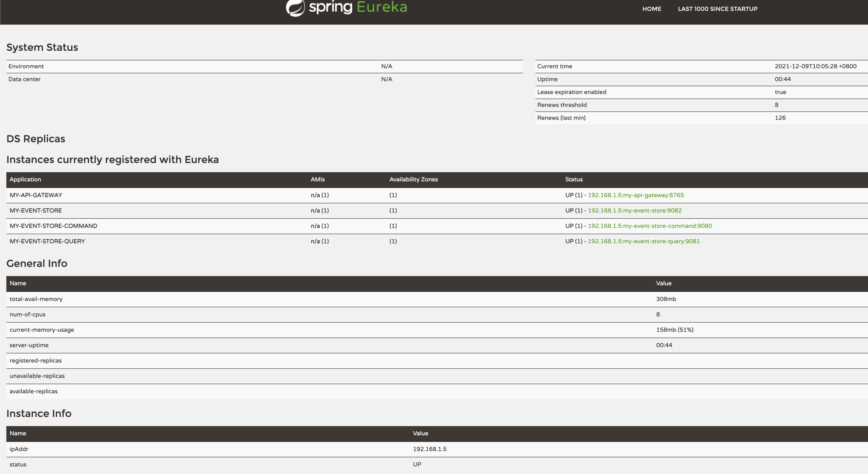Open the my-event-store:9082 instance link

(634, 210)
